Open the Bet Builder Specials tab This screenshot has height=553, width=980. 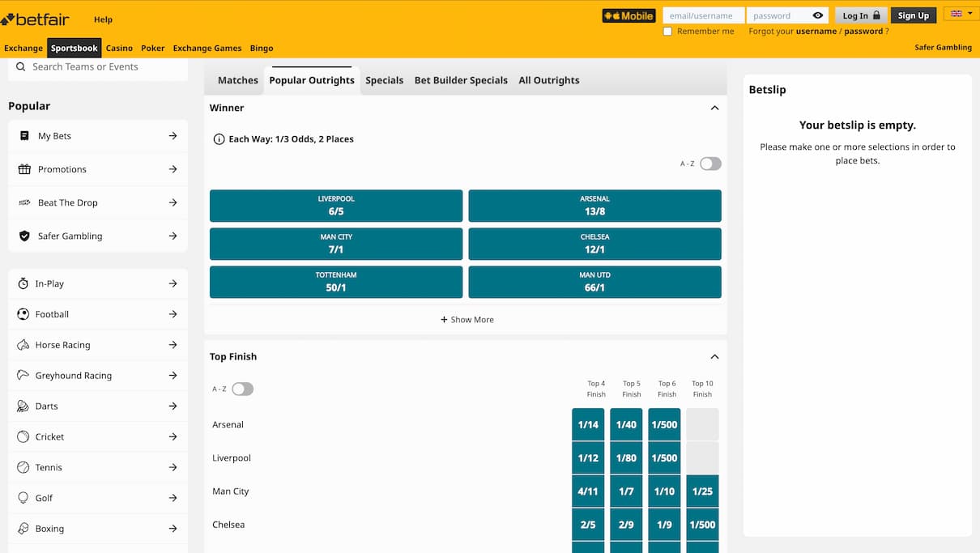(x=461, y=80)
